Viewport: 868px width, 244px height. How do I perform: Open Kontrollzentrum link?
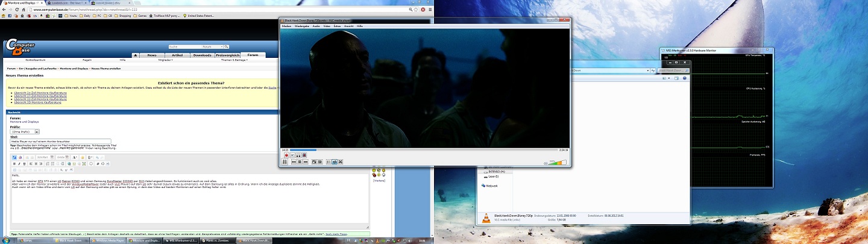coord(36,60)
